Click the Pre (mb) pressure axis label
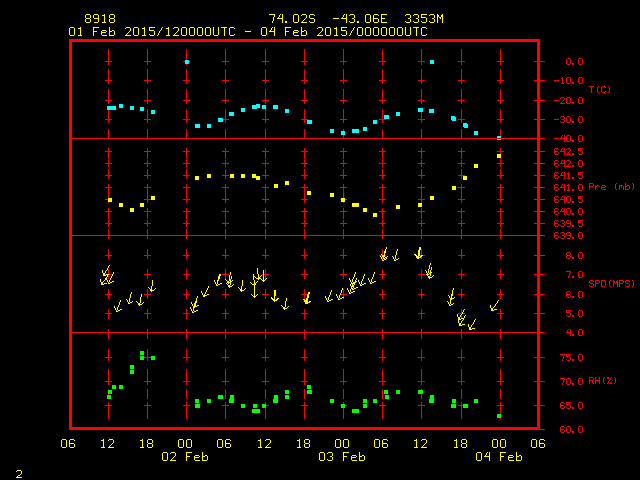 [610, 187]
